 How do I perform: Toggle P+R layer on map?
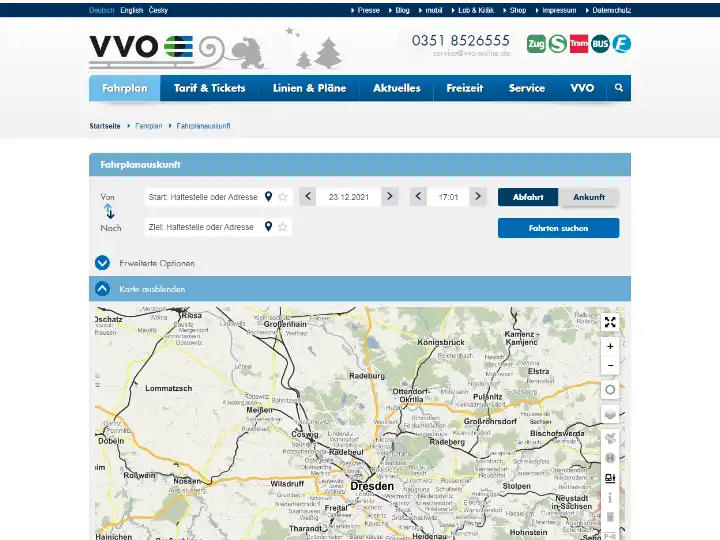tap(610, 536)
